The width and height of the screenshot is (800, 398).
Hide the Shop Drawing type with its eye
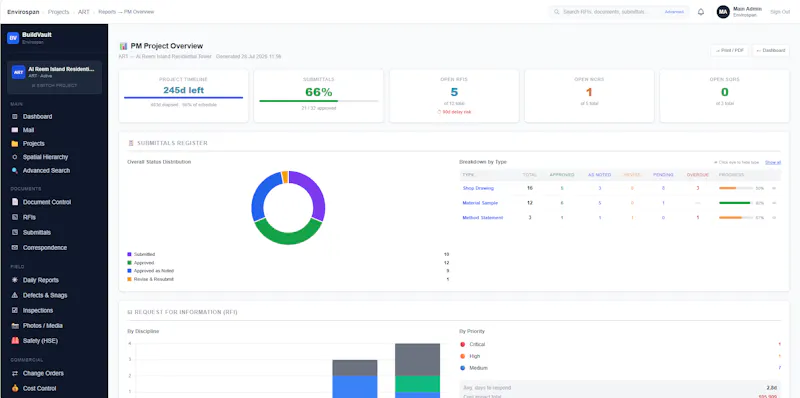click(x=774, y=188)
